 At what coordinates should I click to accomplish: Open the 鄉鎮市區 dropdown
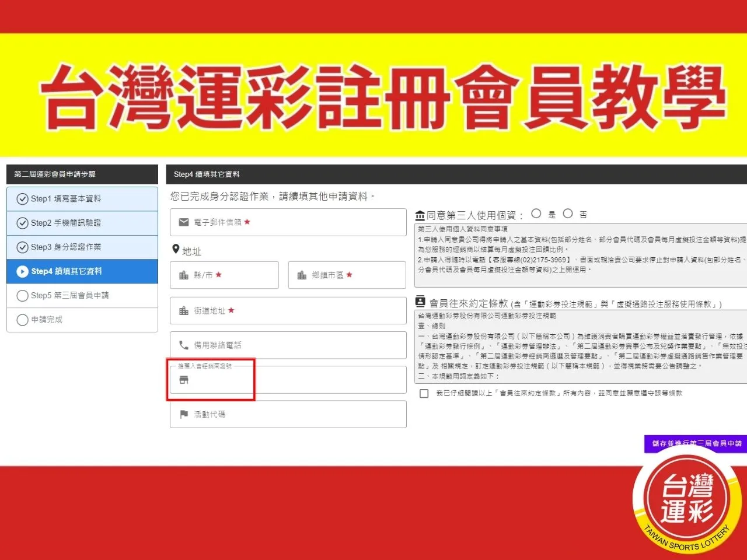click(x=347, y=275)
